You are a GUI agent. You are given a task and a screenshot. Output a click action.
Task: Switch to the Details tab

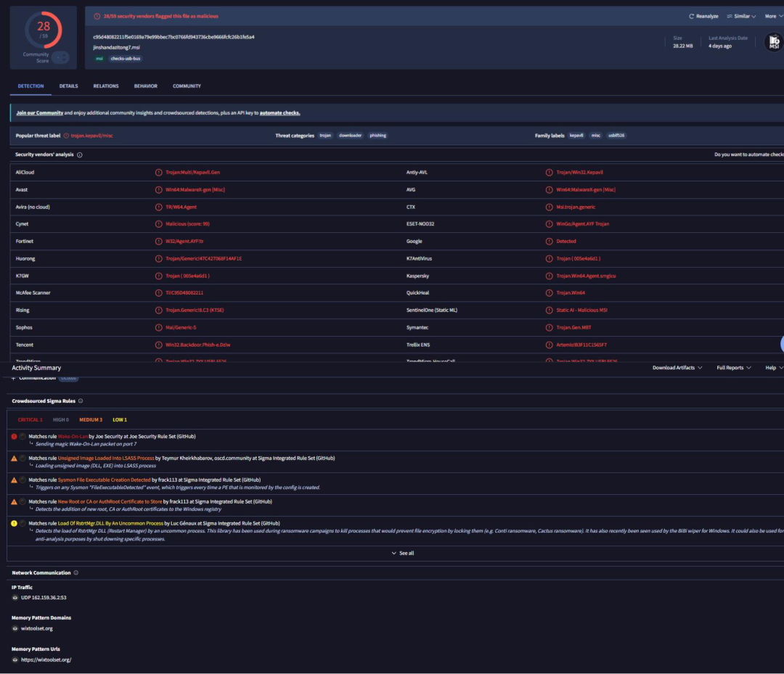pyautogui.click(x=68, y=86)
